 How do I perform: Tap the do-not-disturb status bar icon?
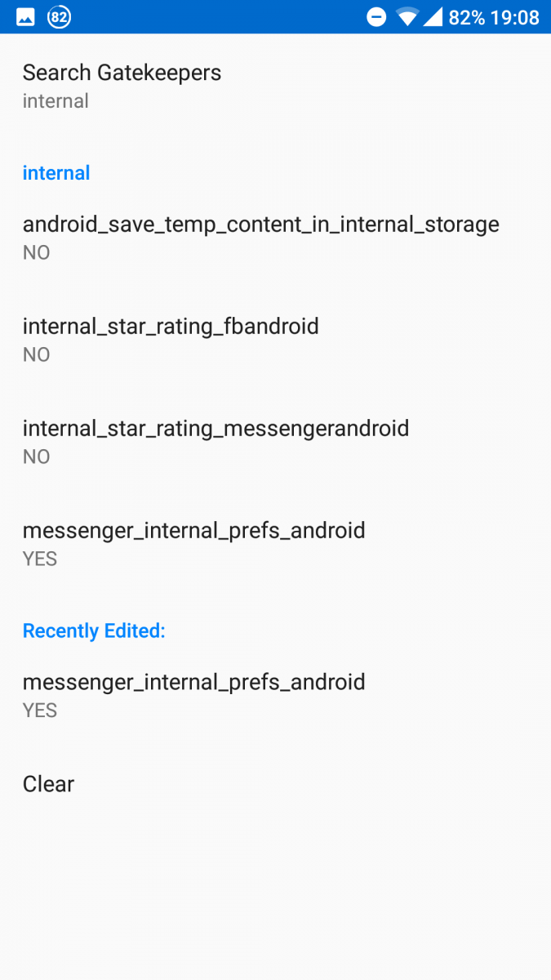375,16
